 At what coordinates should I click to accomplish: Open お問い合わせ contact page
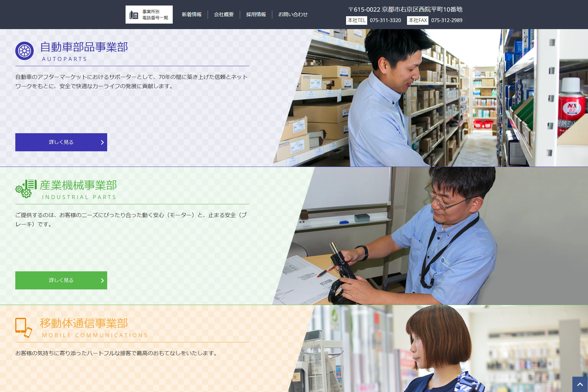[293, 14]
